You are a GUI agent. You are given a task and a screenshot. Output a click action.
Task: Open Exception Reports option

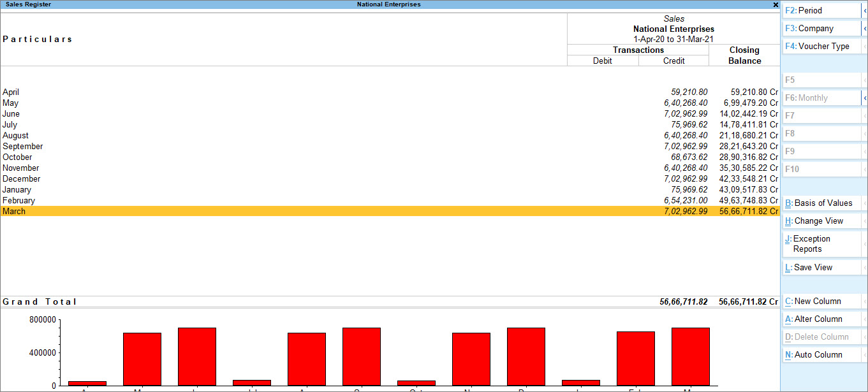click(821, 244)
